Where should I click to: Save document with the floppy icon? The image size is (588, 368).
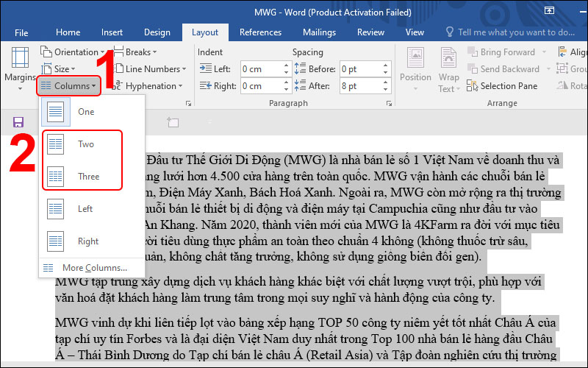(x=18, y=122)
